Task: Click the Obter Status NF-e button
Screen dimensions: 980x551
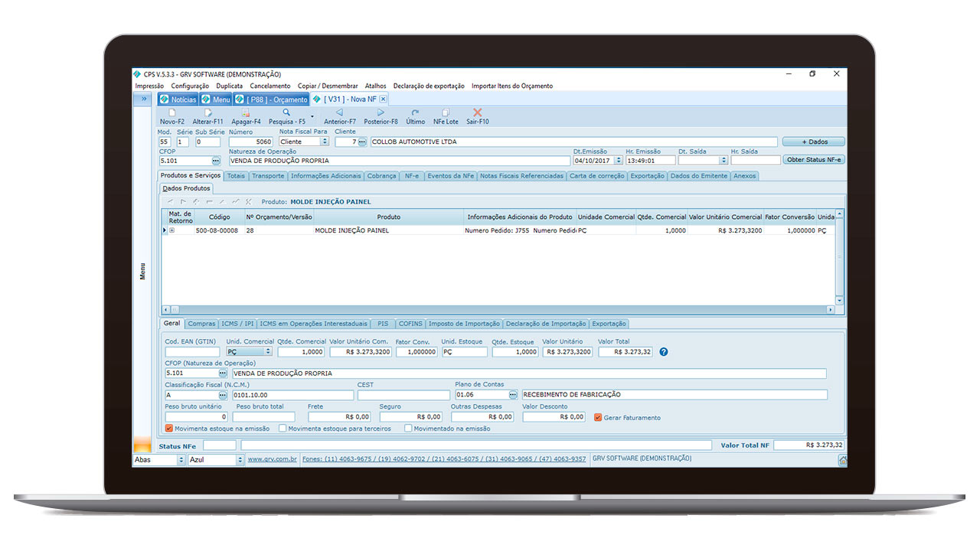Action: point(814,160)
